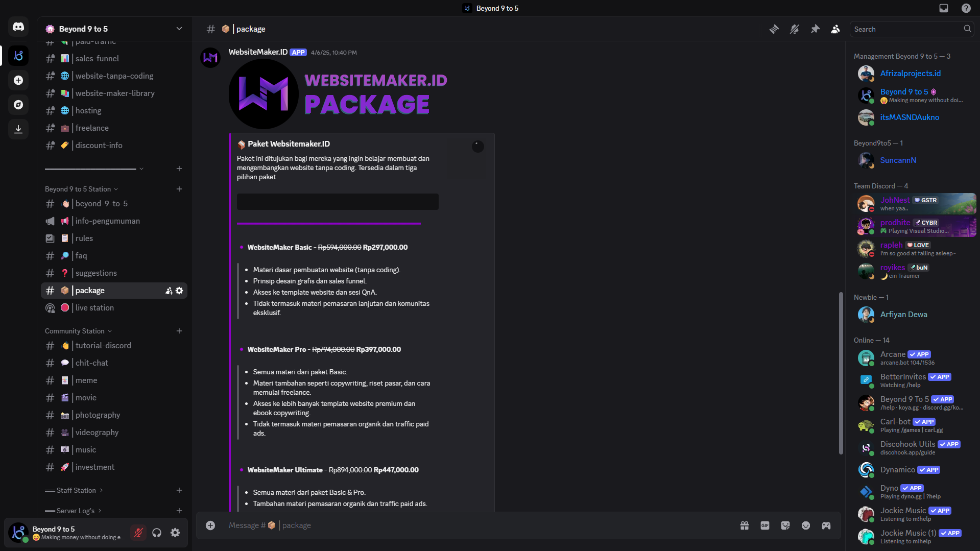The width and height of the screenshot is (980, 551).
Task: Open the discount-info channel
Action: click(114, 146)
